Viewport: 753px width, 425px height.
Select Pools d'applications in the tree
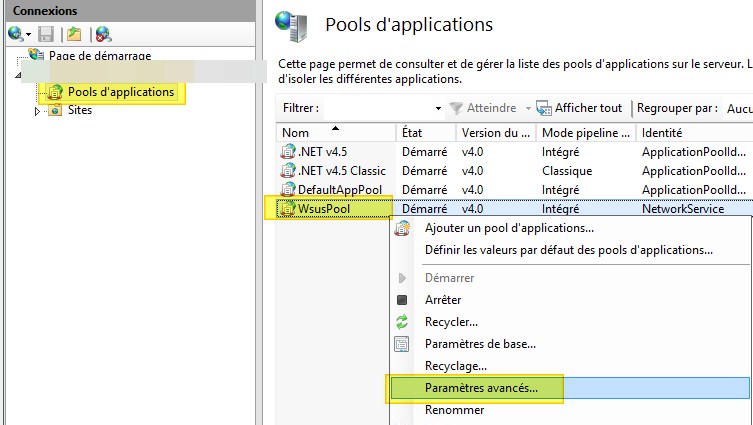[x=121, y=92]
